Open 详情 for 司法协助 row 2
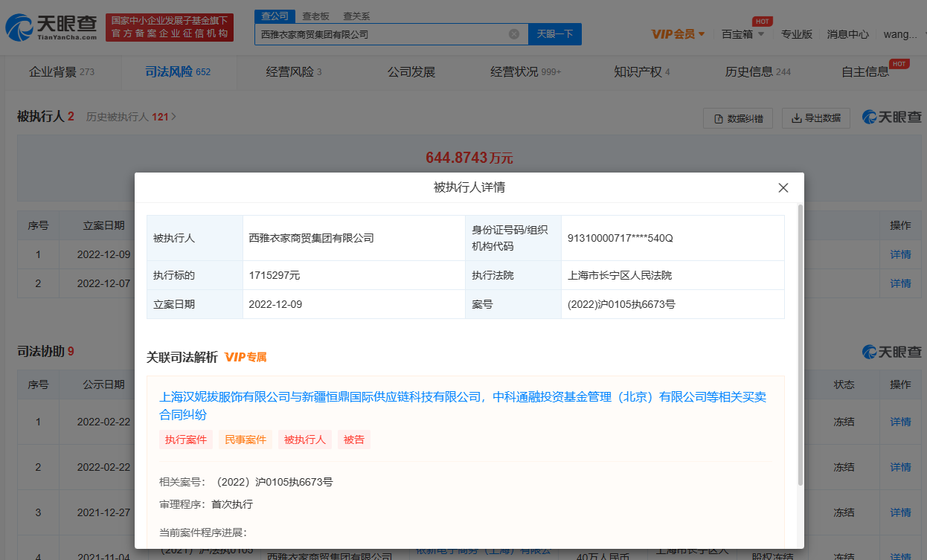 [x=900, y=467]
